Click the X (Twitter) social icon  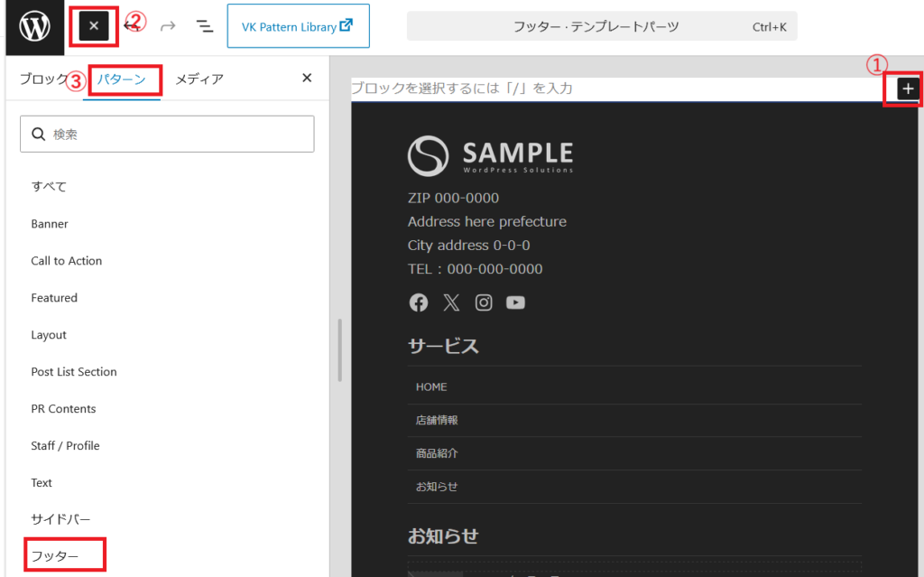[x=451, y=302]
